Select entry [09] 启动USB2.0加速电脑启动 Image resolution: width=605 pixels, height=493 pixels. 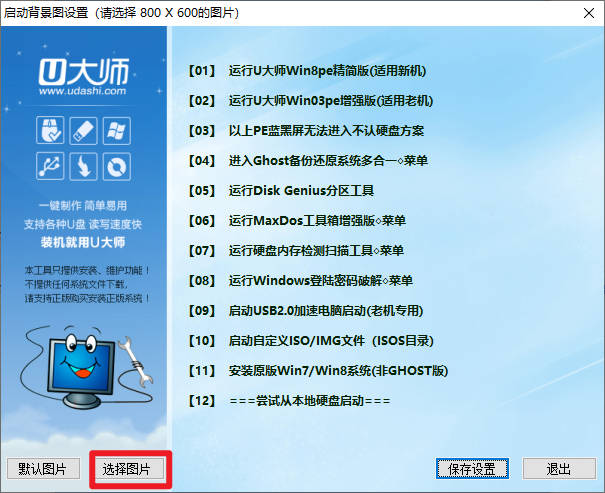(306, 311)
